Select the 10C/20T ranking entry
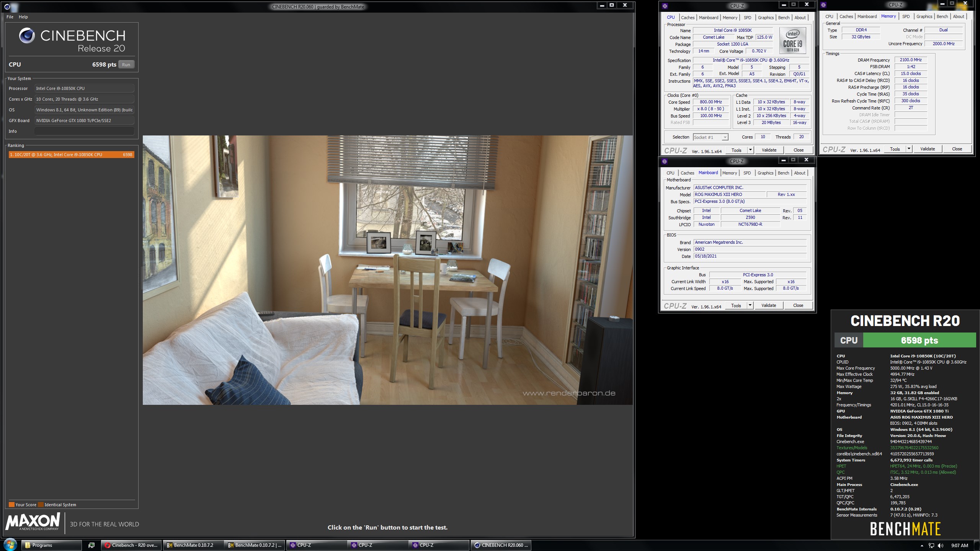 [71, 155]
